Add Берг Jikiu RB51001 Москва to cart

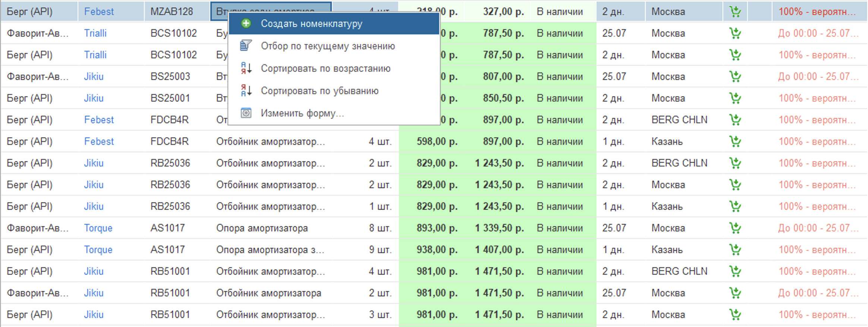pos(735,315)
